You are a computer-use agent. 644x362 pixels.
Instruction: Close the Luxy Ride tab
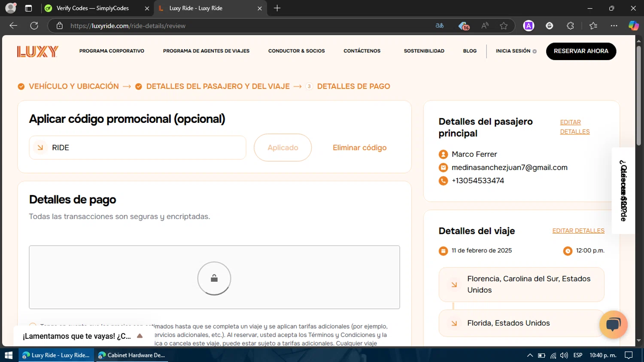point(259,8)
